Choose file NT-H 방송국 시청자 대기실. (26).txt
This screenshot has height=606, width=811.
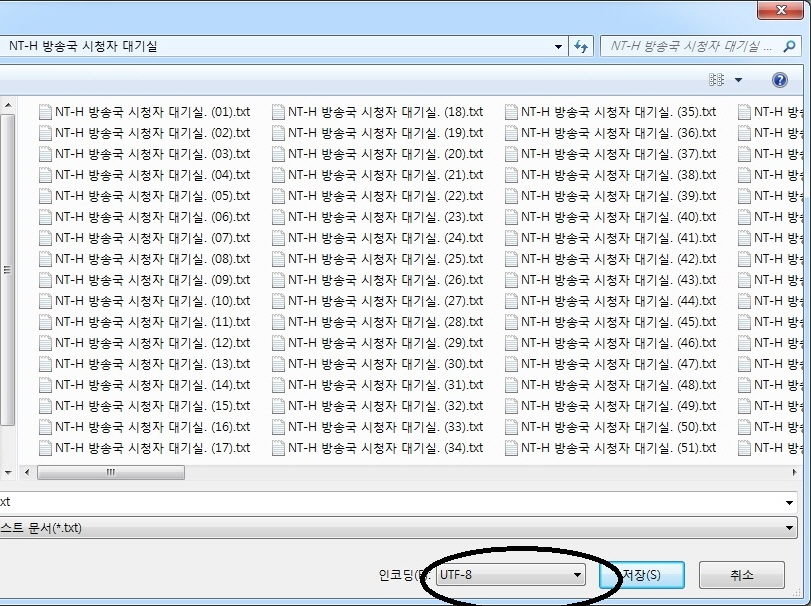click(385, 280)
